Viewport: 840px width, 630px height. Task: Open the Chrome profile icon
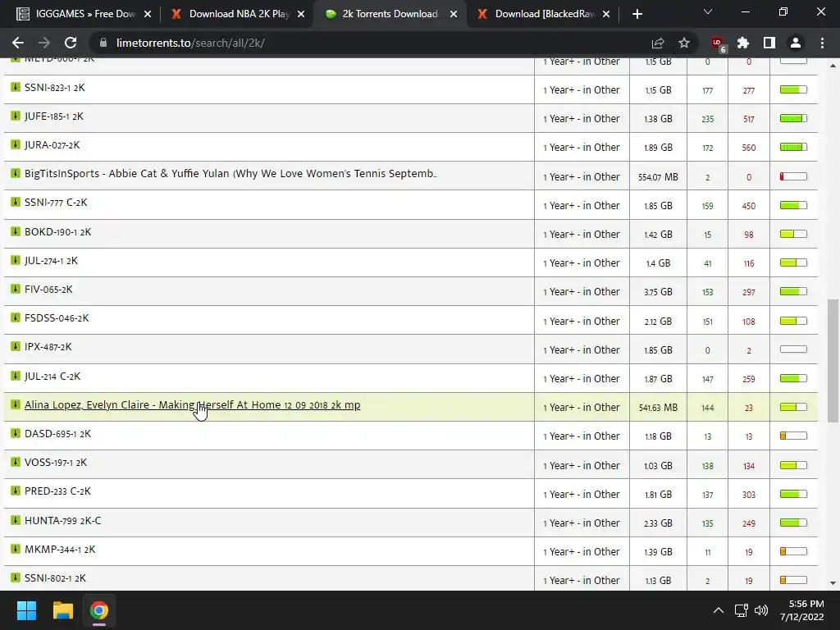(x=796, y=43)
